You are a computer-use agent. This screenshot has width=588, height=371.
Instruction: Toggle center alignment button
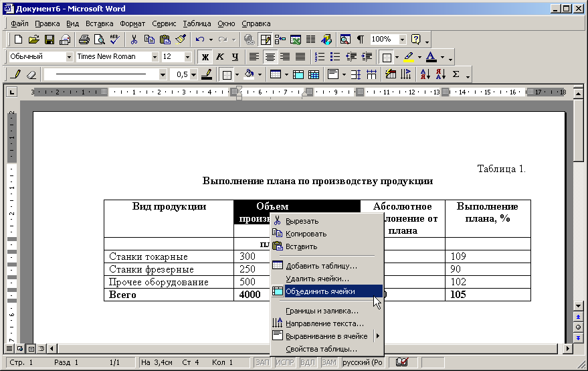270,57
